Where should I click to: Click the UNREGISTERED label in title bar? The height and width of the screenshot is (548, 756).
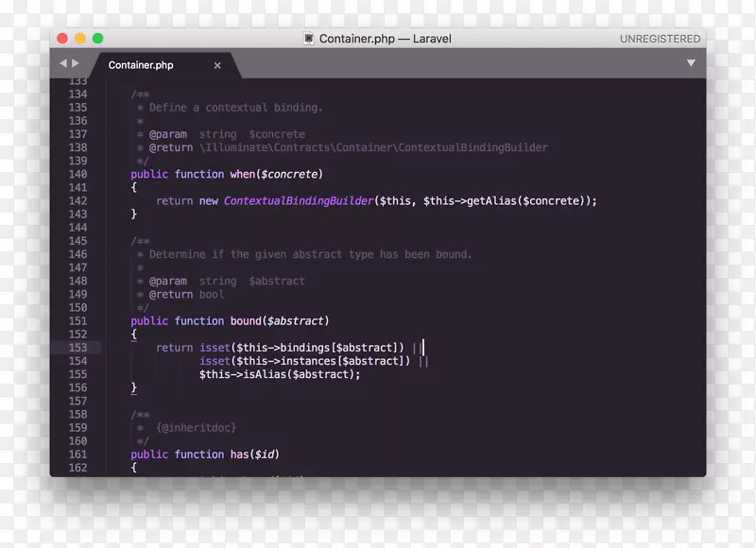point(660,39)
